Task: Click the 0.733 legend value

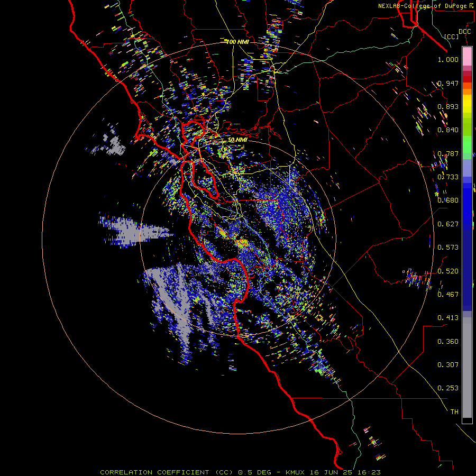Action: 448,177
